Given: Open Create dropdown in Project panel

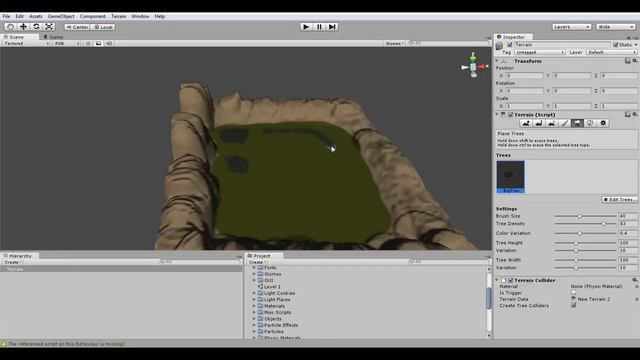Looking at the screenshot, I should coord(257,262).
